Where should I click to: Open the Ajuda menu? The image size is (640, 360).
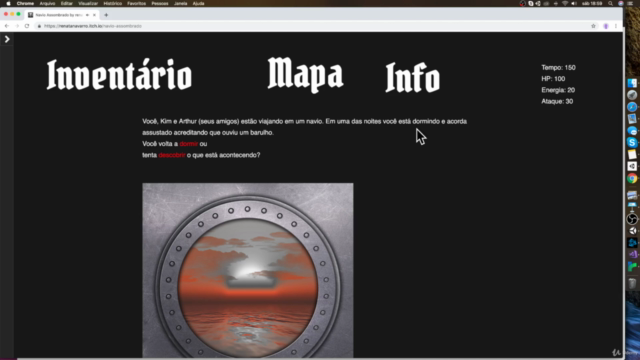(198, 3)
